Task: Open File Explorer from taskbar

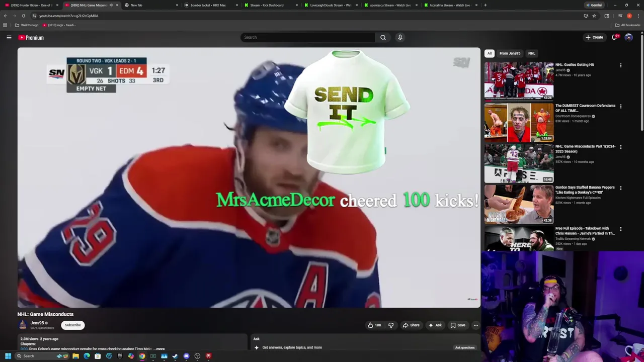Action: tap(75, 356)
